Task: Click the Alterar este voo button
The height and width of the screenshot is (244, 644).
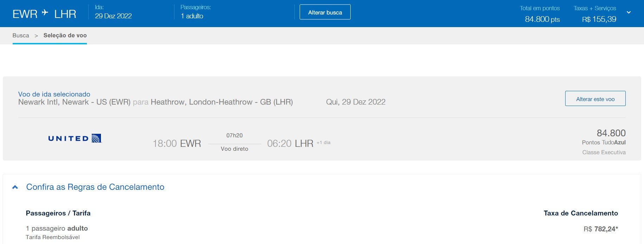Action: tap(595, 99)
